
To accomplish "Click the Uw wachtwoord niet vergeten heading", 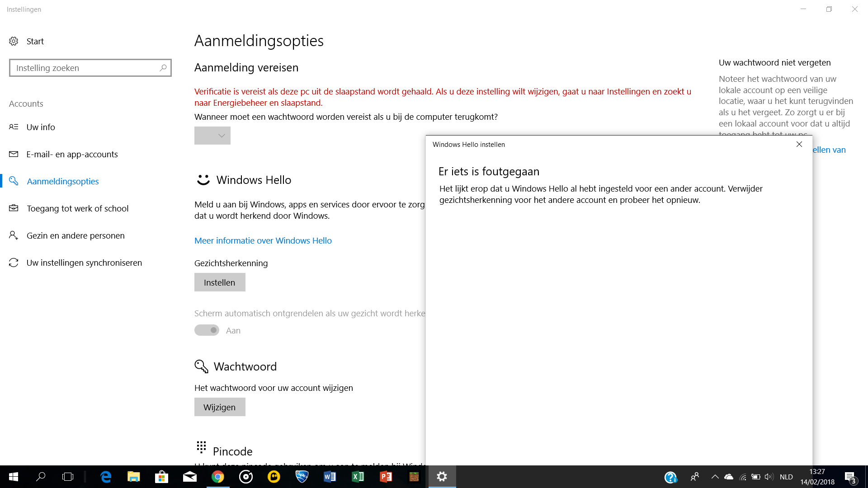I will coord(775,62).
